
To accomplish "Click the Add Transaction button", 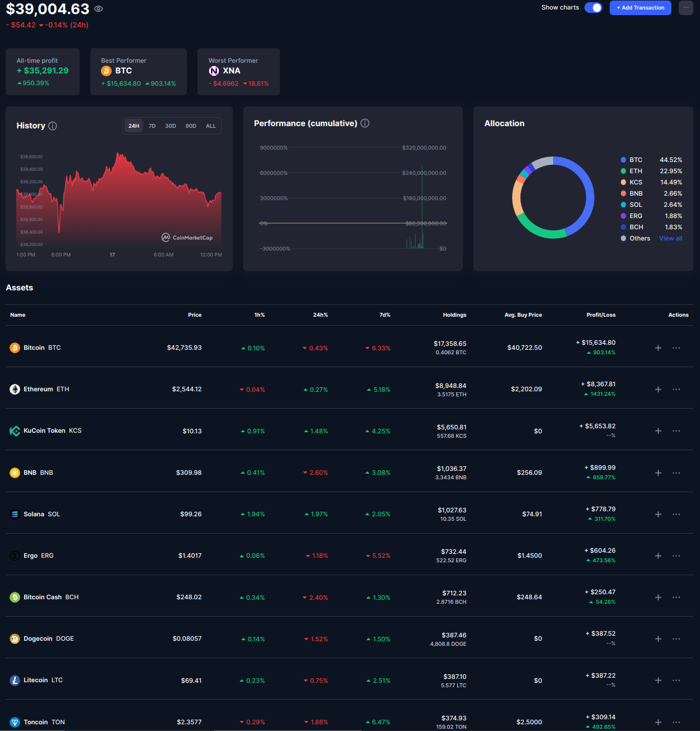I will click(x=641, y=8).
